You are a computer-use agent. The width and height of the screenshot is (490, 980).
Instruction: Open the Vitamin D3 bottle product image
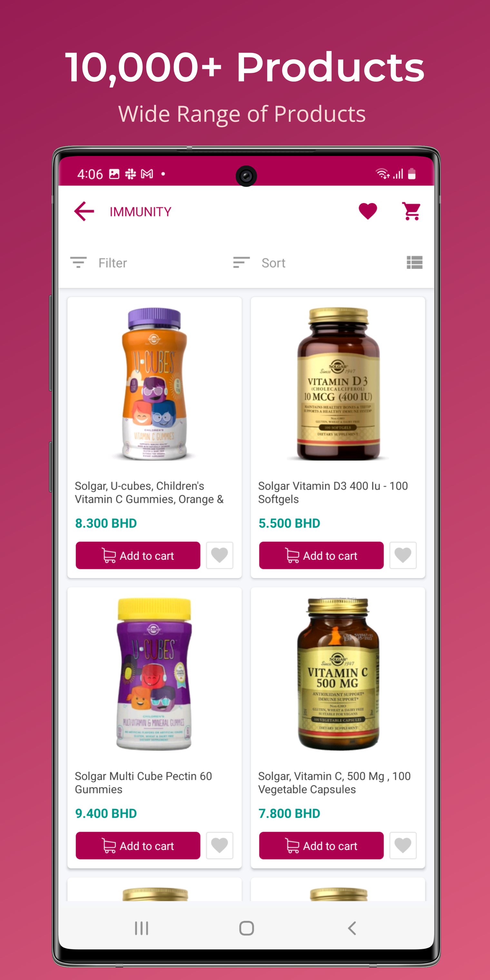[x=338, y=384]
